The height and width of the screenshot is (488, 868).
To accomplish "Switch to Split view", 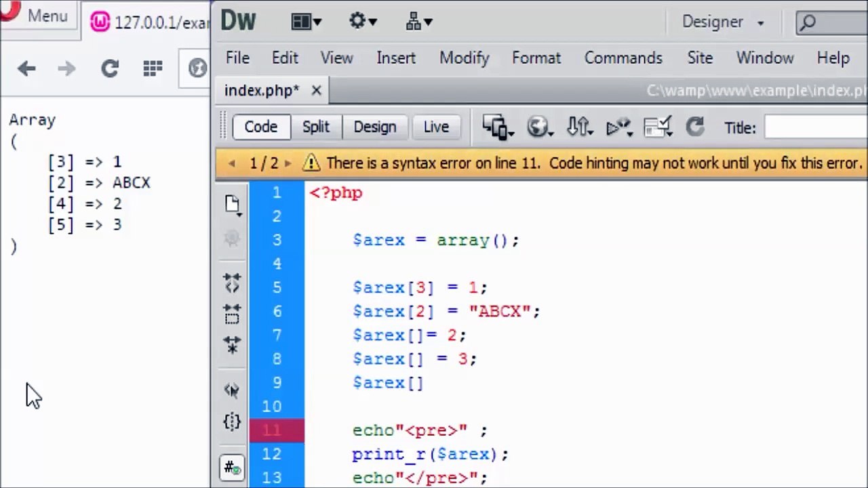I will pyautogui.click(x=316, y=127).
